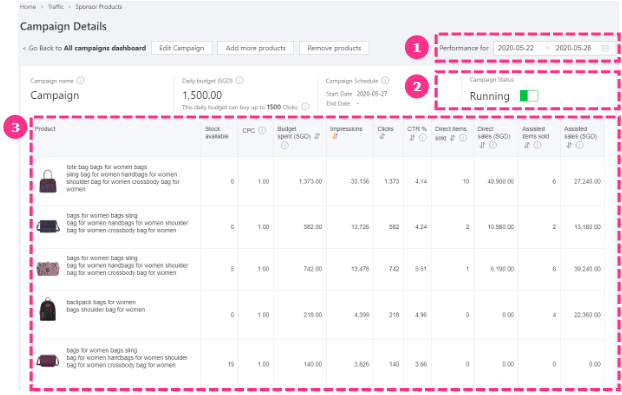The width and height of the screenshot is (622, 395).
Task: Show info for Direct items sold
Action: coord(463,138)
